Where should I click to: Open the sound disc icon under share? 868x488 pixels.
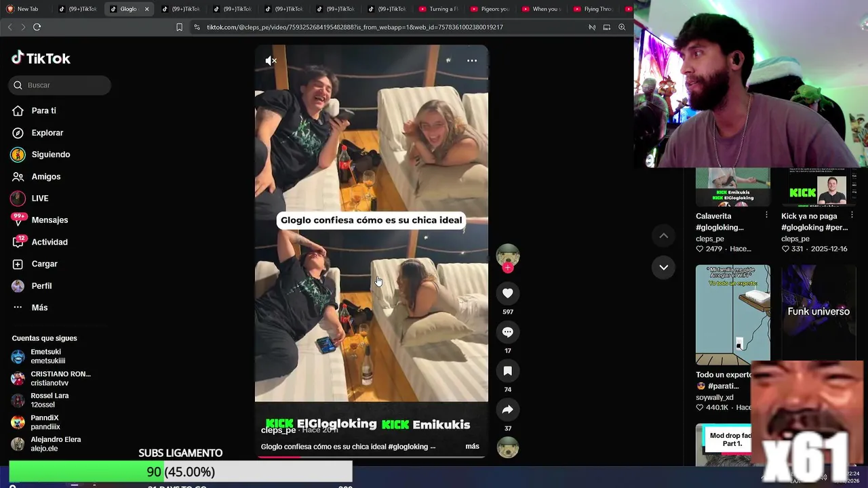click(508, 448)
